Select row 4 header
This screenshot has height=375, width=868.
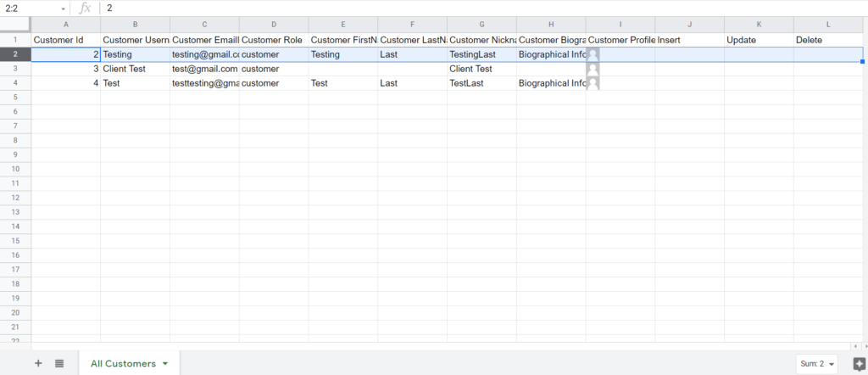tap(15, 83)
